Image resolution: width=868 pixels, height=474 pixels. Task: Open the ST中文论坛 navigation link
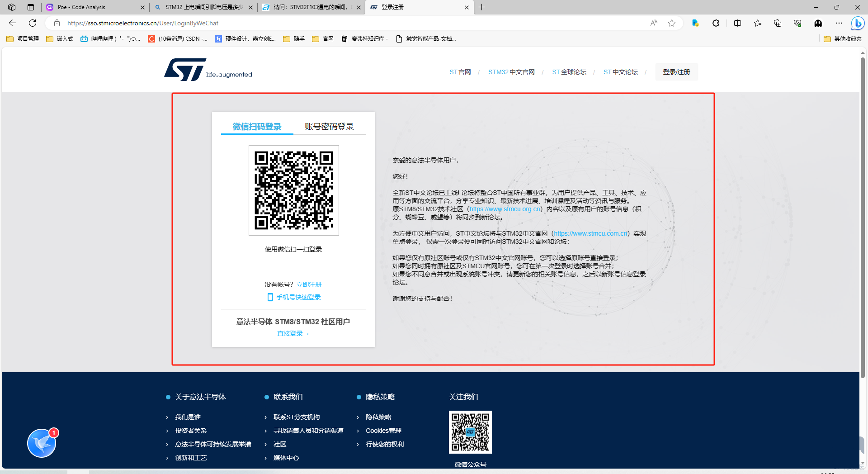coord(621,72)
